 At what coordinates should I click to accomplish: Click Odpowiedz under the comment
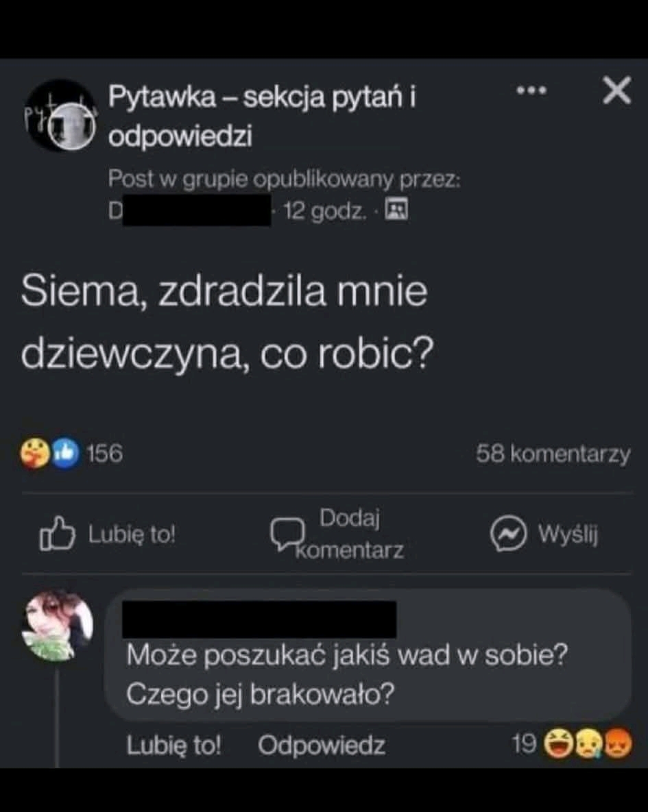point(322,746)
